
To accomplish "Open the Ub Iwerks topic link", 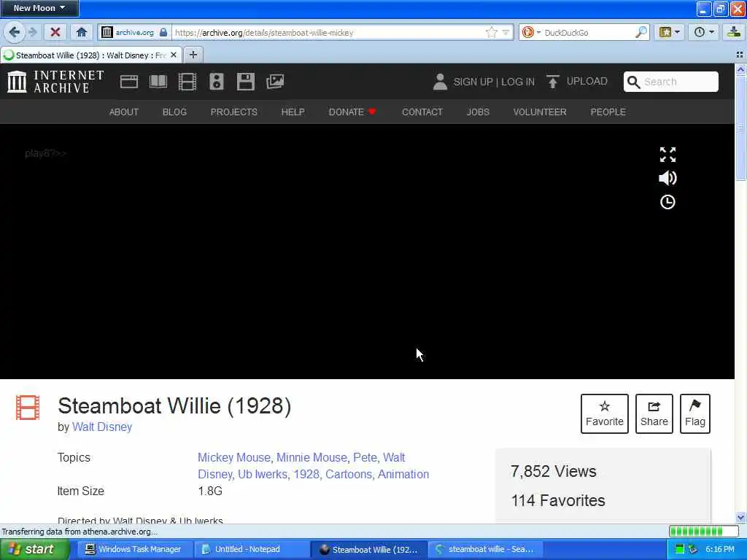I will point(263,474).
